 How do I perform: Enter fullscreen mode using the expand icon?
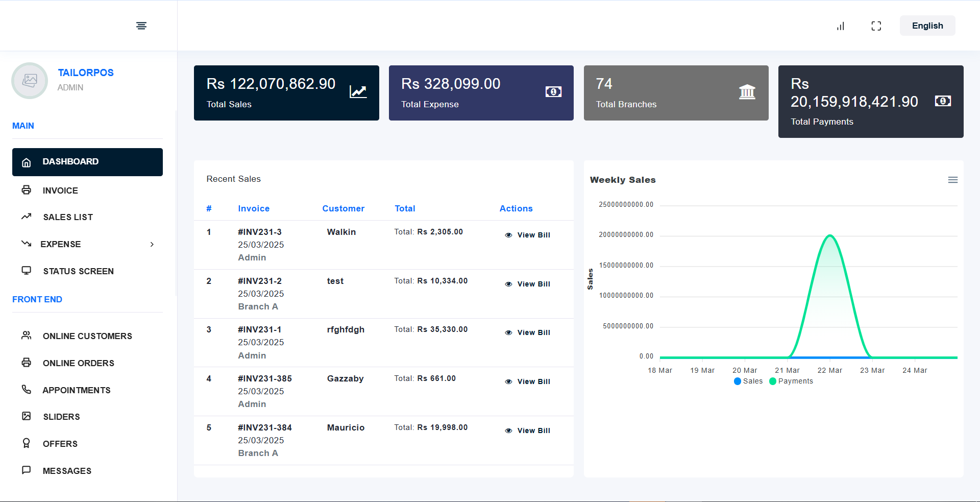click(x=876, y=26)
